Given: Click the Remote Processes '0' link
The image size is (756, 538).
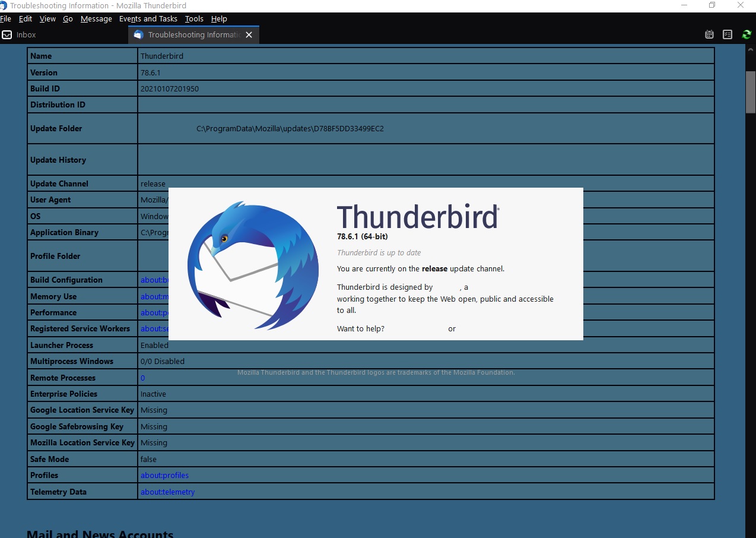Looking at the screenshot, I should [x=142, y=378].
